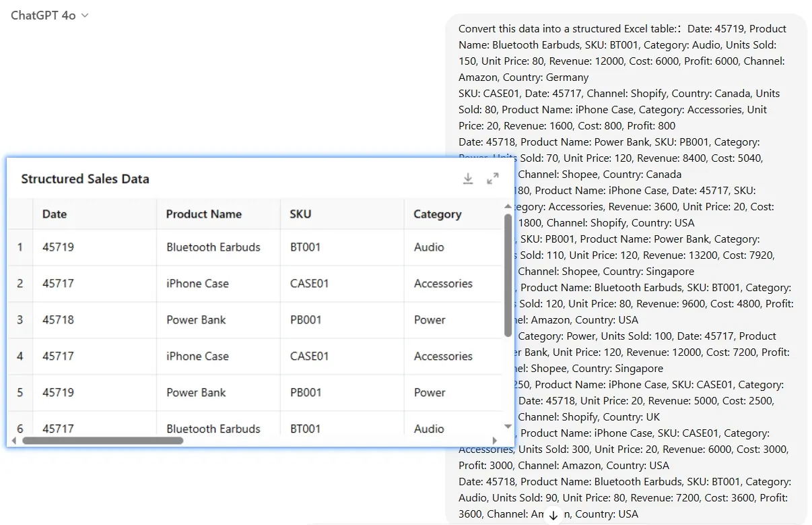Screen dimensions: 812x525
Task: Click the scroll-to-bottom arrow icon
Action: (x=553, y=516)
